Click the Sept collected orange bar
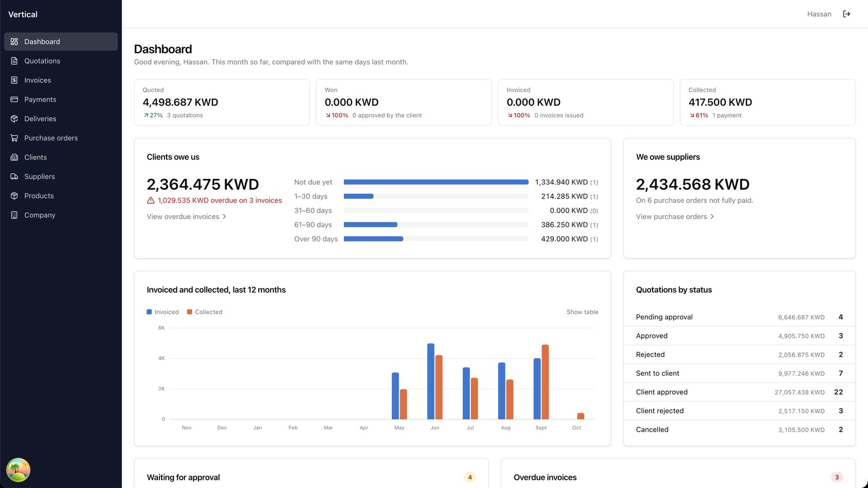This screenshot has height=488, width=868. 545,382
